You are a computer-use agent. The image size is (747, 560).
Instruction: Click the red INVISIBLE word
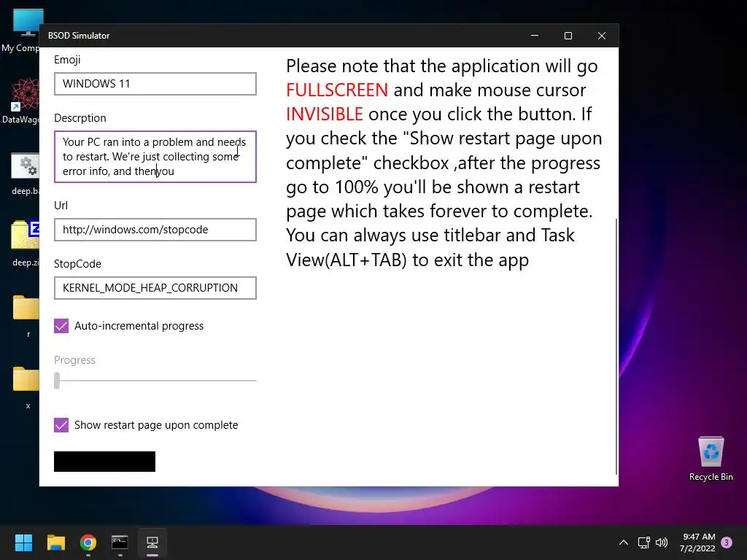pyautogui.click(x=325, y=114)
